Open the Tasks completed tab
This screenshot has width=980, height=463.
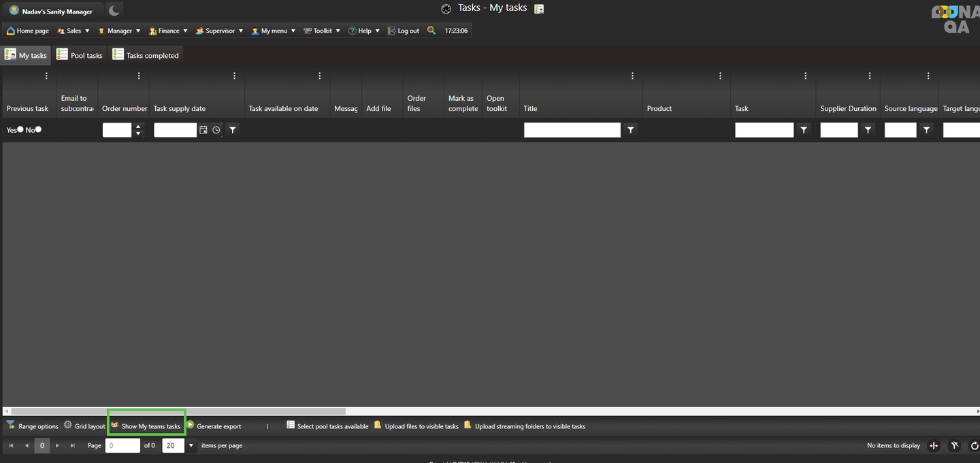click(146, 55)
